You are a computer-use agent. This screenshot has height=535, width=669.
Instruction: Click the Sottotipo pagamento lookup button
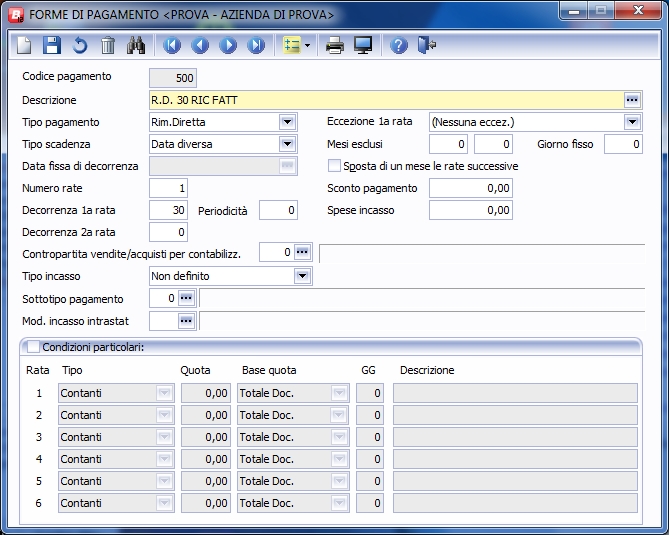(x=186, y=298)
